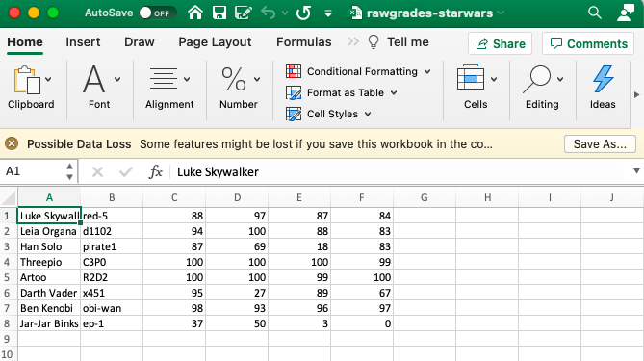Click the Editing magnifier icon
This screenshot has width=644, height=361.
click(x=537, y=79)
